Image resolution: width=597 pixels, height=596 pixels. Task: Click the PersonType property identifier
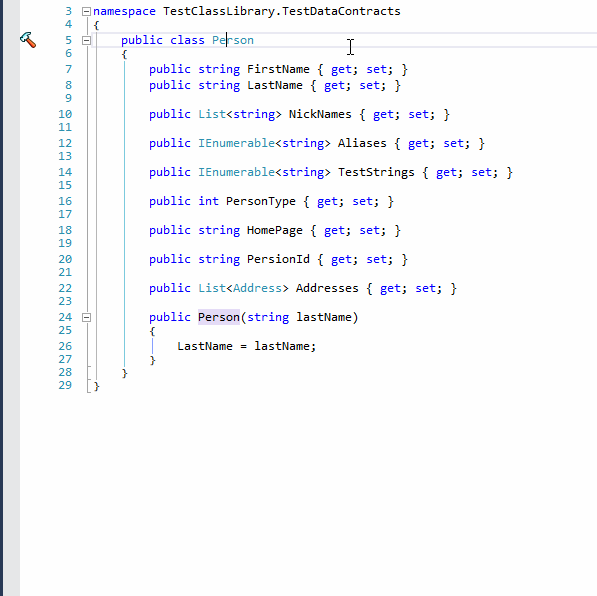(260, 201)
